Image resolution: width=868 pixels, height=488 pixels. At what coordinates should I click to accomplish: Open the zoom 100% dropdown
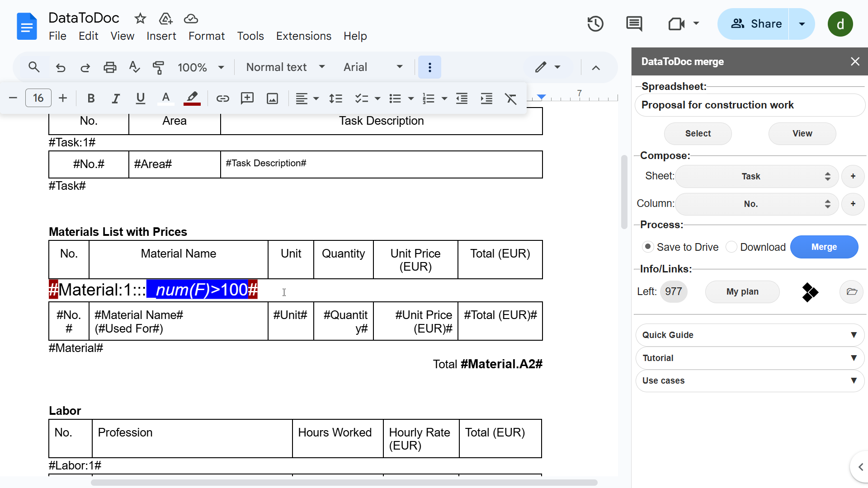(201, 67)
